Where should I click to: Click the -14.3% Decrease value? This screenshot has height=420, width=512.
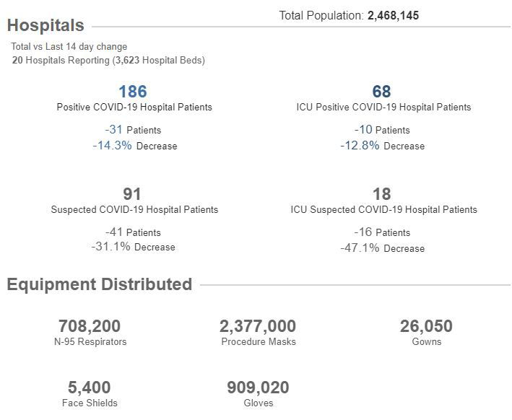tap(134, 146)
